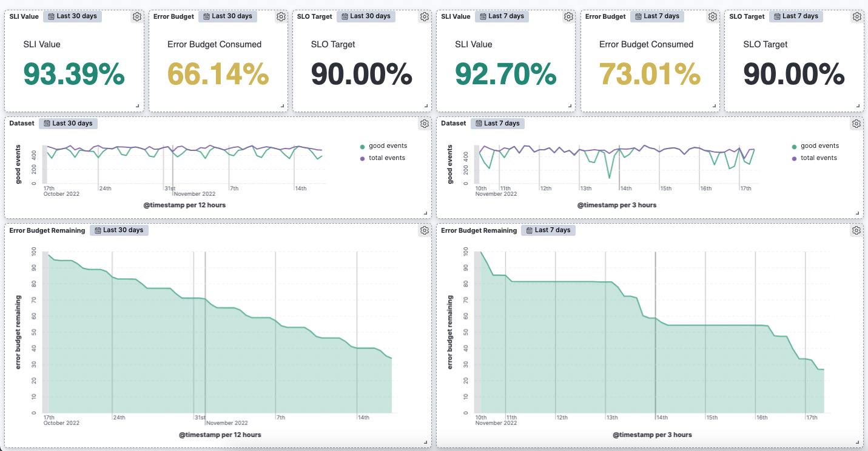Grab resize handle of Error Budget 30-day panel
This screenshot has width=868, height=451.
(x=282, y=106)
